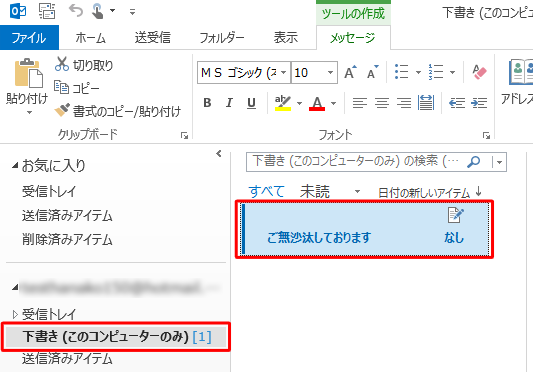Show すべて messages filter
The width and height of the screenshot is (533, 372).
point(266,191)
